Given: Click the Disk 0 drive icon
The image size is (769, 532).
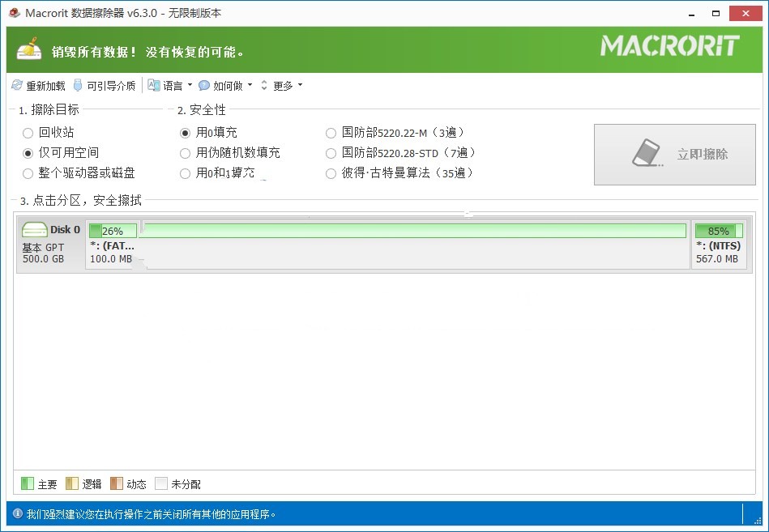Looking at the screenshot, I should (x=35, y=230).
